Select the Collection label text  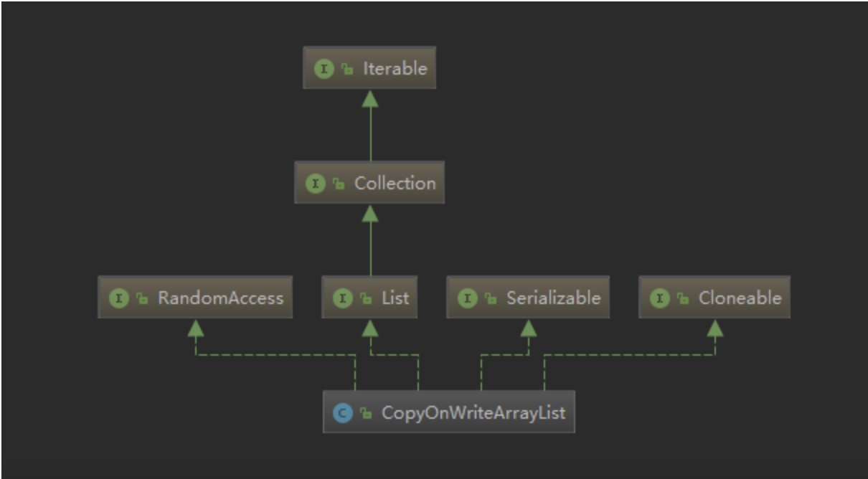click(x=395, y=184)
